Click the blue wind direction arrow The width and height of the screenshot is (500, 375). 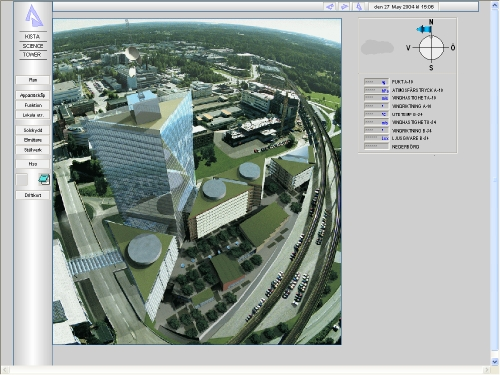pyautogui.click(x=424, y=29)
